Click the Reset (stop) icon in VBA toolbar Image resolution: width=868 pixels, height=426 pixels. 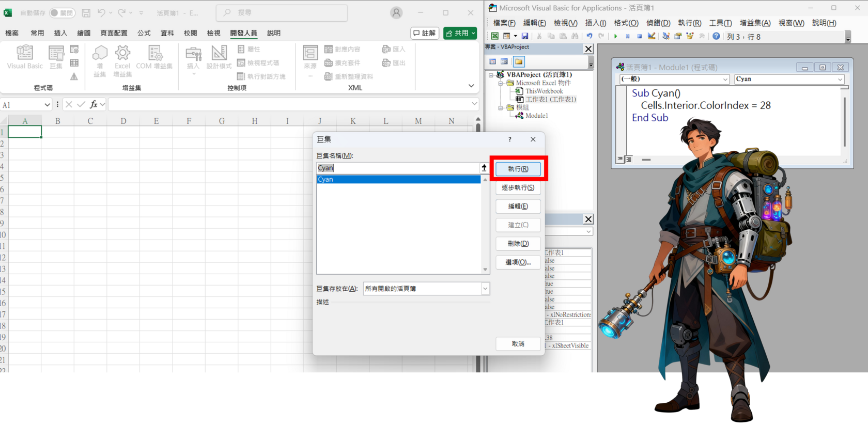[640, 36]
